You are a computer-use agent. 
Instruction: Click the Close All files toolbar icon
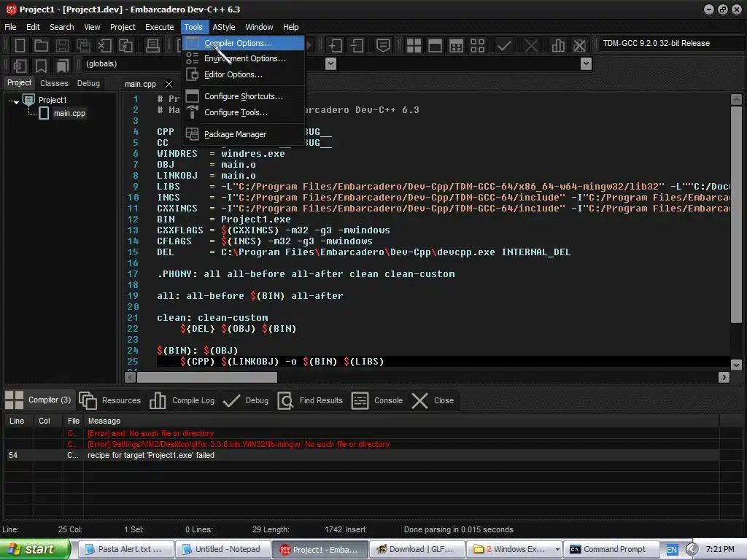125,46
